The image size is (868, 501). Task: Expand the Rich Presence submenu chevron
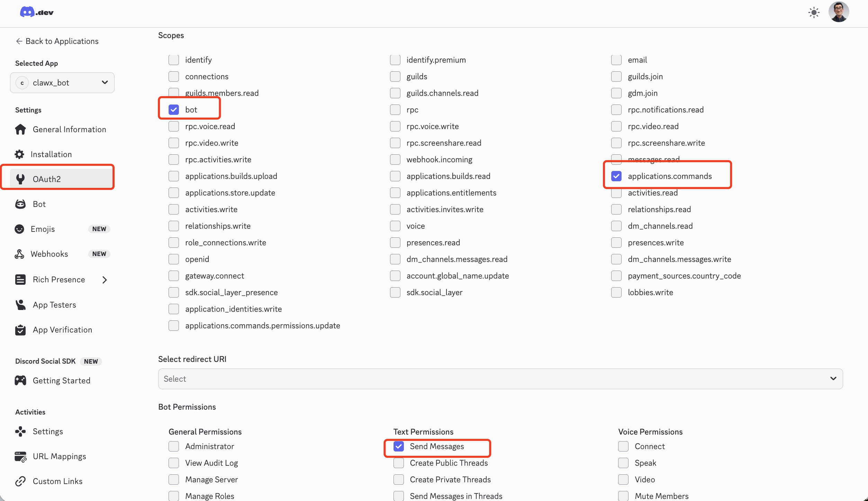click(105, 280)
